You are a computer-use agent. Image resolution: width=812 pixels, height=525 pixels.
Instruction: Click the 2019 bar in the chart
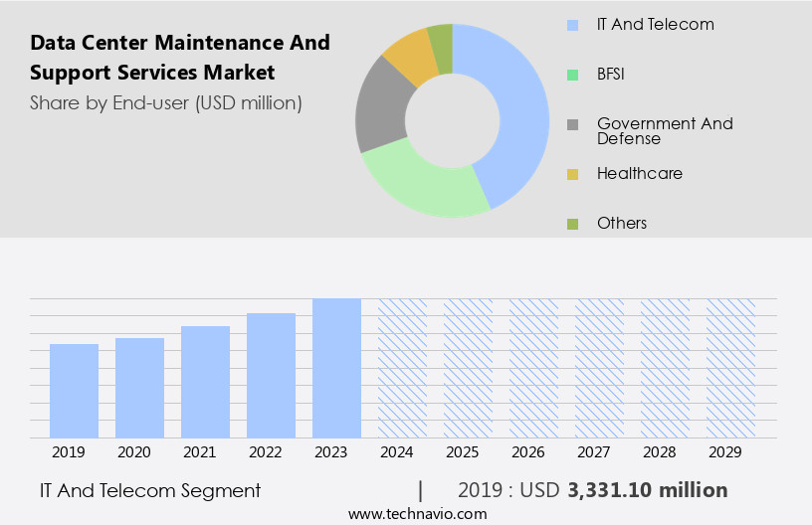point(74,391)
